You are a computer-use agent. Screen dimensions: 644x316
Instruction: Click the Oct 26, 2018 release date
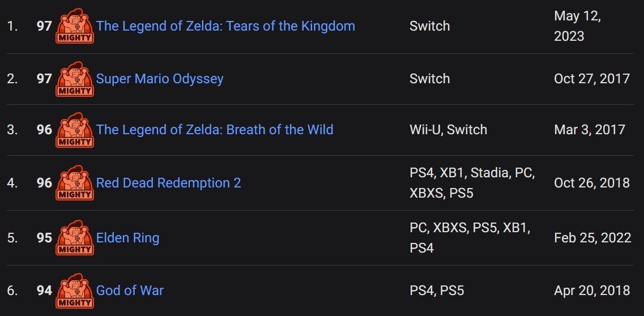click(592, 182)
